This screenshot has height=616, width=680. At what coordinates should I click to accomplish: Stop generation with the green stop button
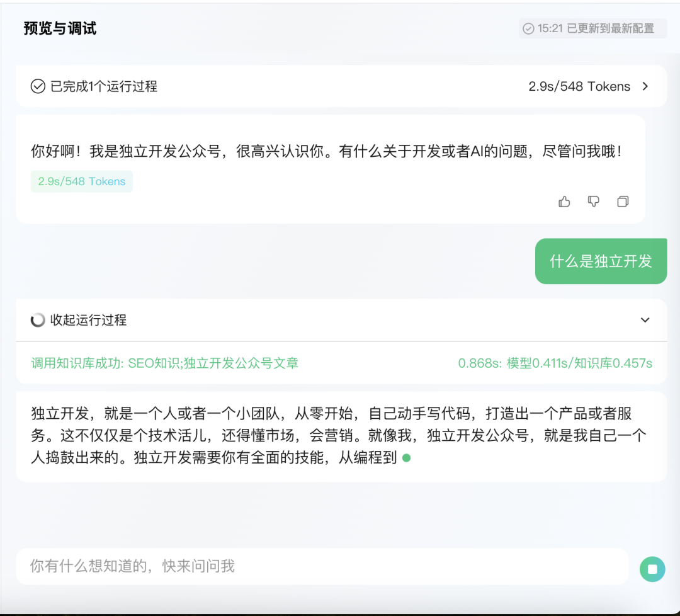point(652,569)
